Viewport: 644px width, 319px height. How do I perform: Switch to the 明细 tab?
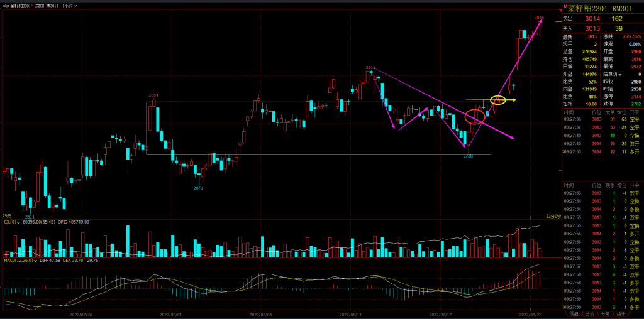click(x=573, y=313)
